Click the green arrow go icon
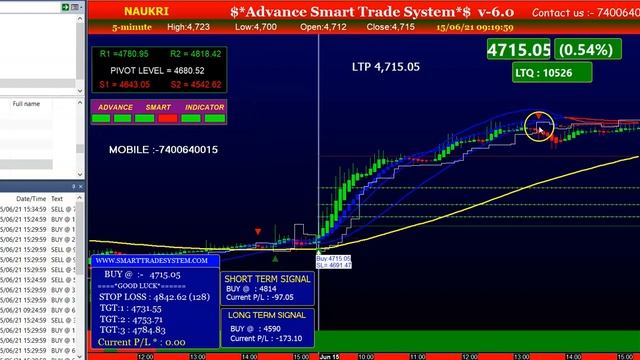This screenshot has width=640, height=360. click(65, 7)
